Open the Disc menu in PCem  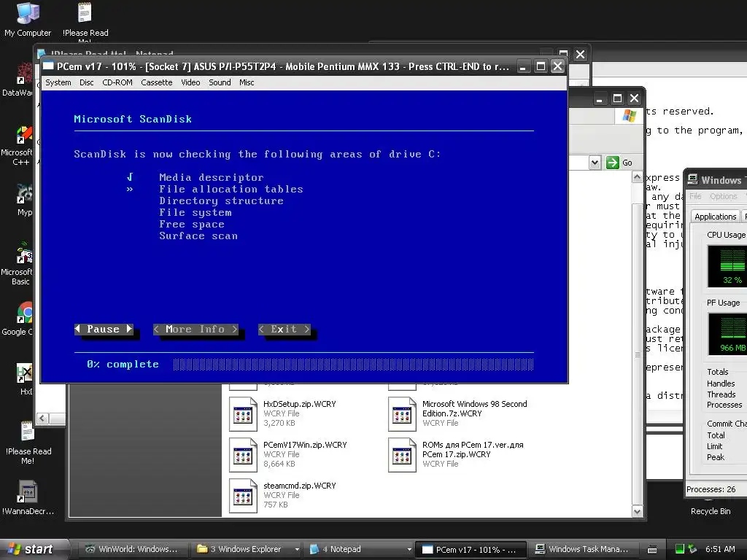coord(86,82)
